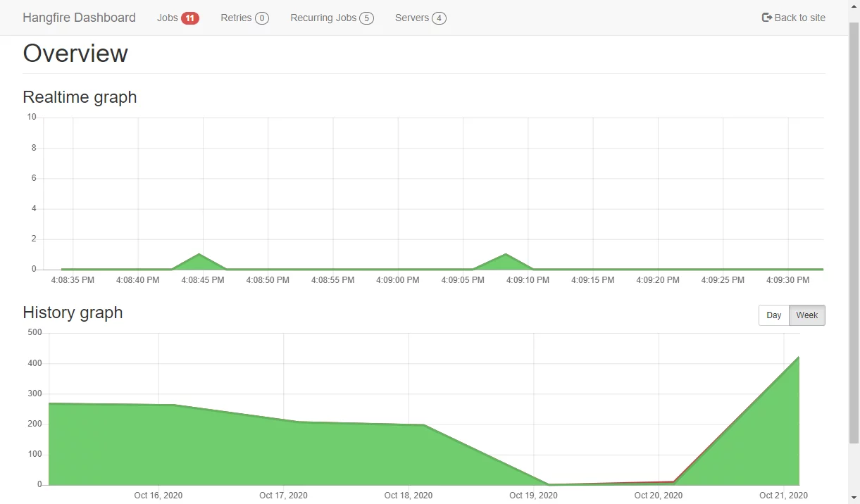
Task: Switch history graph to Day view
Action: coord(773,315)
